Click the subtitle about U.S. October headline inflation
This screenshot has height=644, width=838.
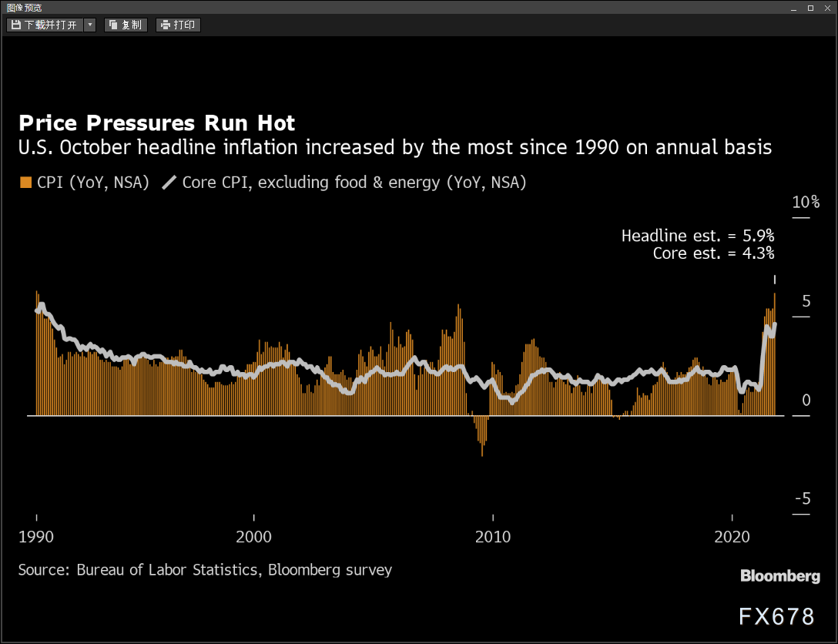point(395,147)
